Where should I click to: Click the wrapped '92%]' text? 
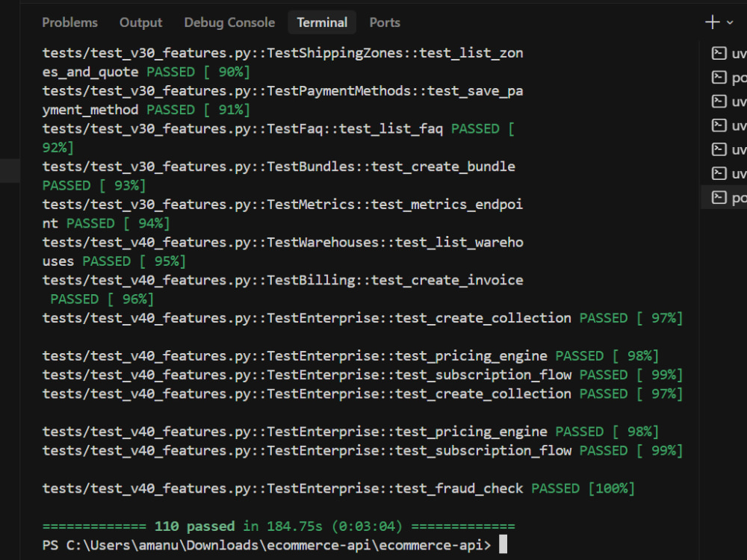pyautogui.click(x=58, y=148)
